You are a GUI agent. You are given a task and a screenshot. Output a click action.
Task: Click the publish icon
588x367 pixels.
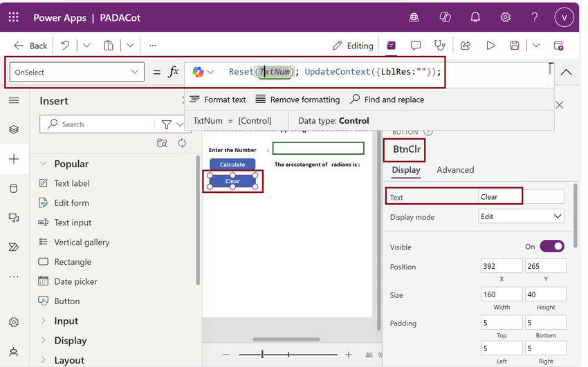coord(558,46)
